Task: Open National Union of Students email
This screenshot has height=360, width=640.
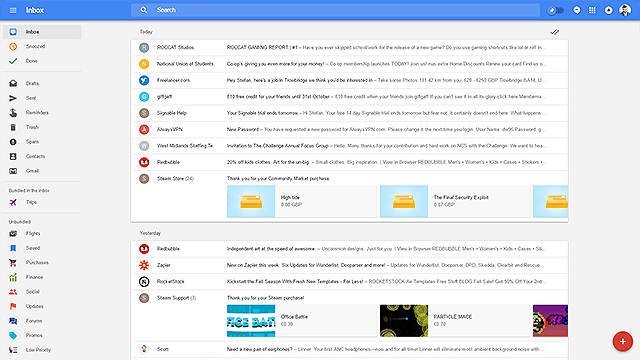Action: (349, 64)
